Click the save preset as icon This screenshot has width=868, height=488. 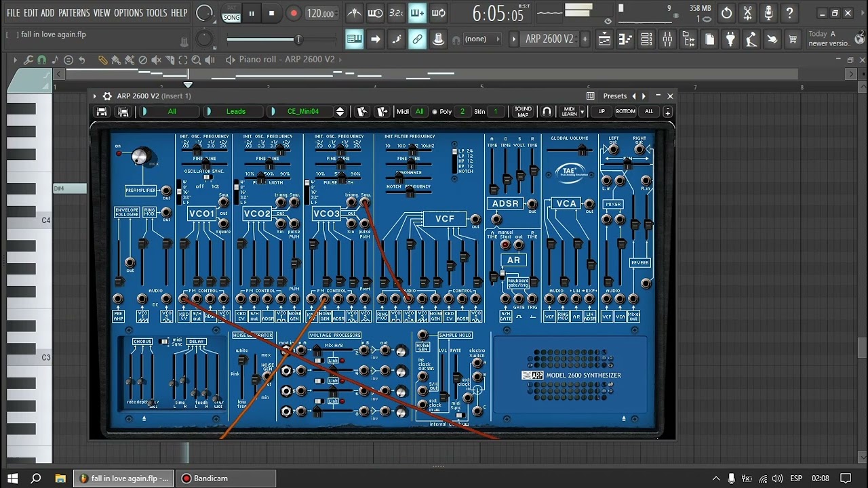(x=123, y=112)
